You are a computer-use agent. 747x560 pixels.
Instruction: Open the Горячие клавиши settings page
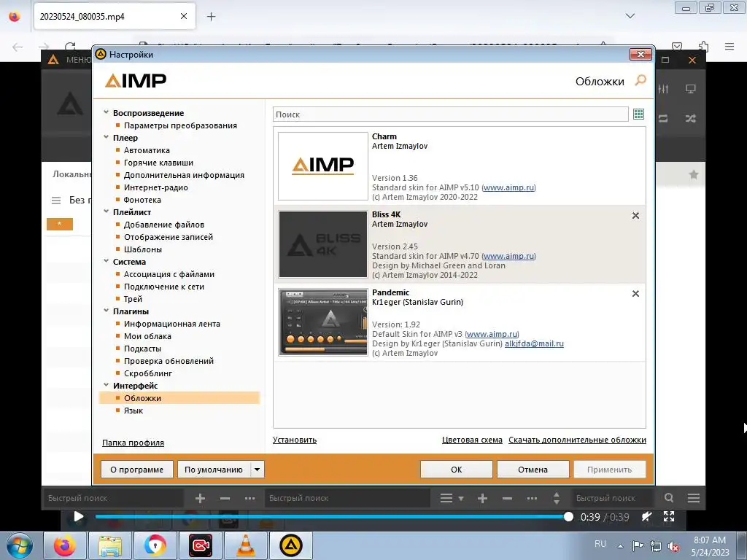[158, 163]
